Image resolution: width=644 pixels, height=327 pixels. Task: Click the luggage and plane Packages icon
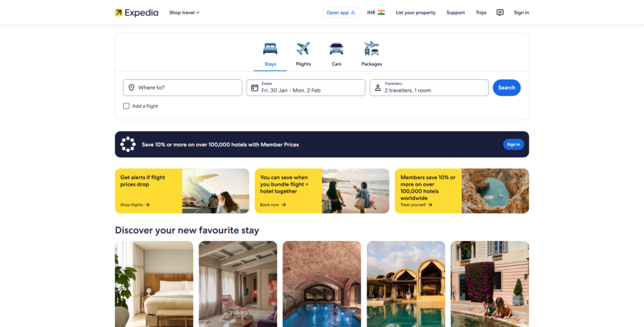372,48
